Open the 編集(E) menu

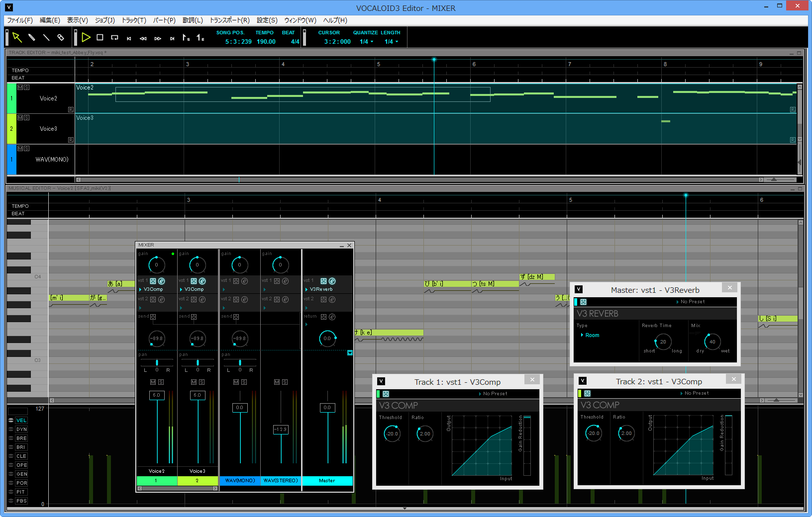50,20
